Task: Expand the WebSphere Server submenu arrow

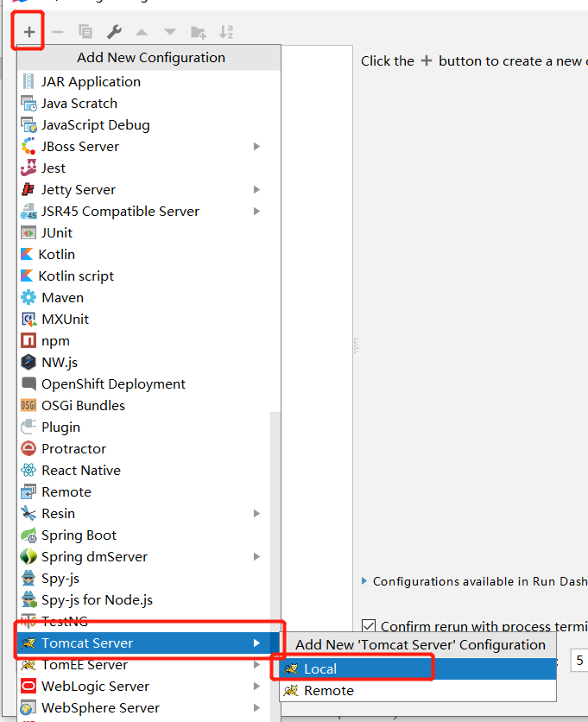Action: coord(256,707)
